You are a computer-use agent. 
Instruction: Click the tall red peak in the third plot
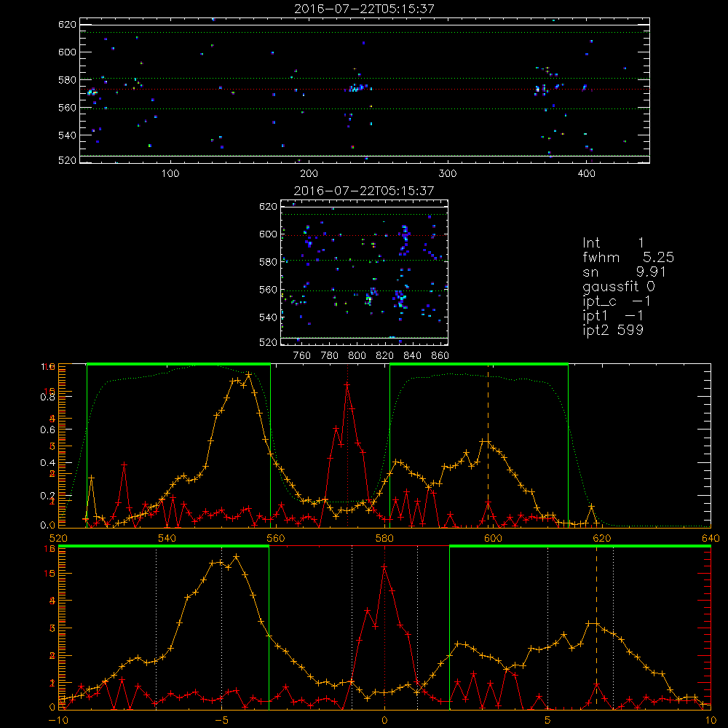click(347, 385)
